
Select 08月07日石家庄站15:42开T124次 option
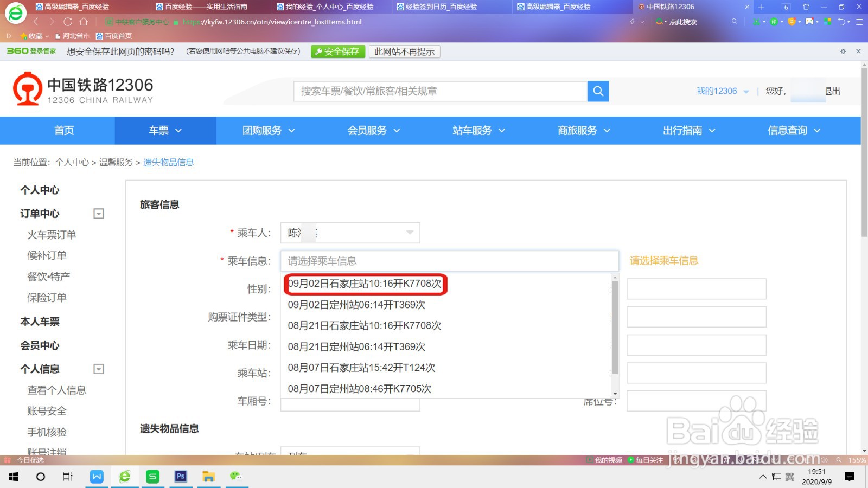(x=362, y=368)
